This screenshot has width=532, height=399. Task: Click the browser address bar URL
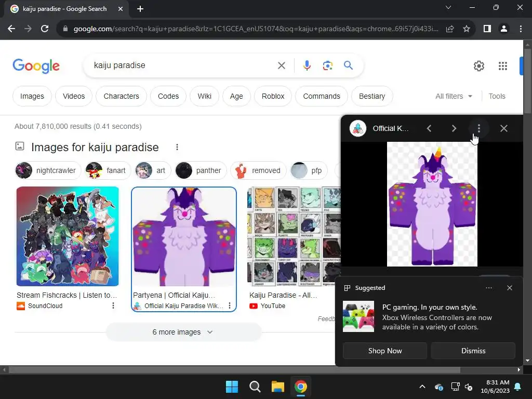coord(256,29)
